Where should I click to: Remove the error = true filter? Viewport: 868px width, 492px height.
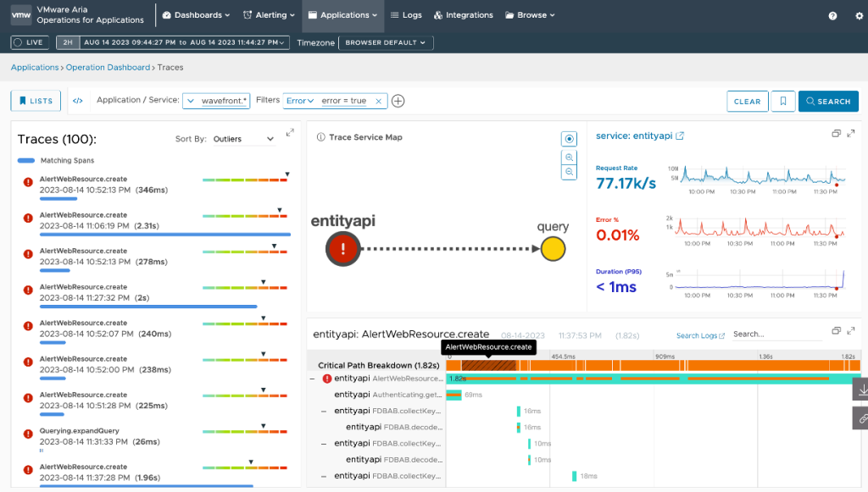click(x=379, y=101)
